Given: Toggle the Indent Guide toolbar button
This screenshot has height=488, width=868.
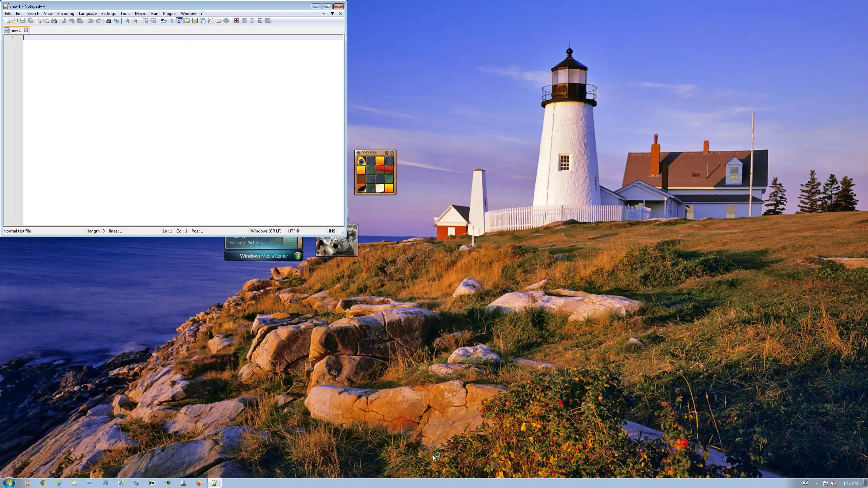Looking at the screenshot, I should (179, 21).
